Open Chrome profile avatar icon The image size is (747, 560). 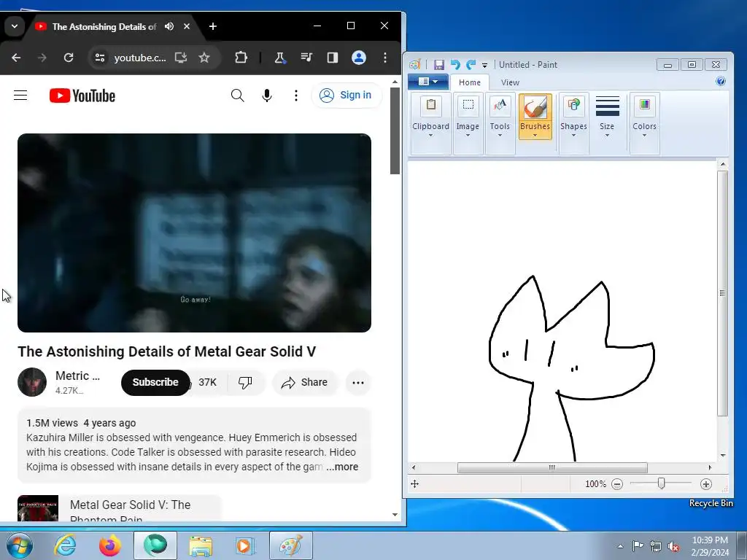point(359,58)
